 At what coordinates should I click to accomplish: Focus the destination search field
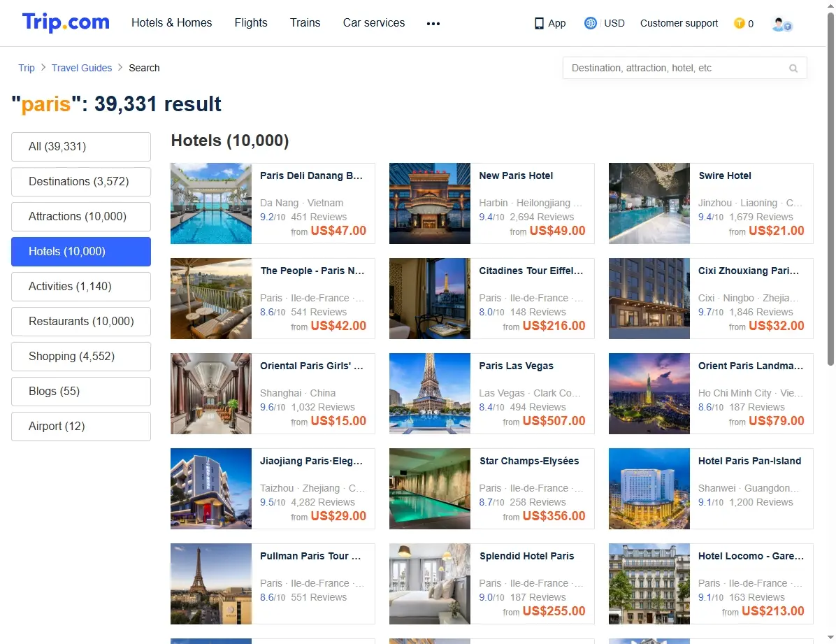[x=684, y=69]
